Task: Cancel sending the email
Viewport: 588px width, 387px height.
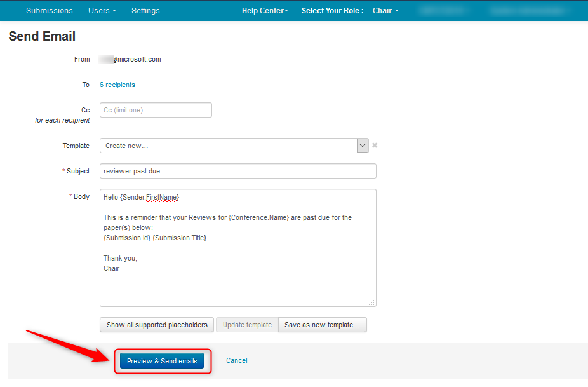Action: (x=237, y=360)
